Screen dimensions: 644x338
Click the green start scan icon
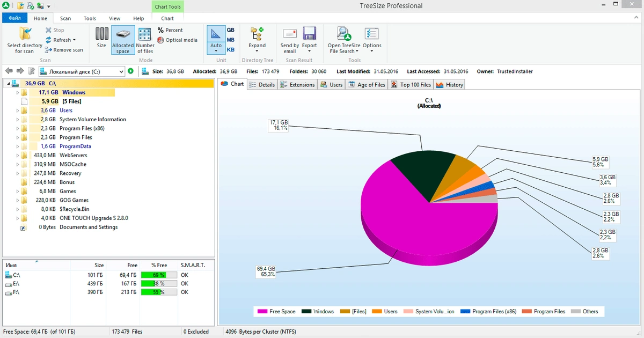click(131, 71)
